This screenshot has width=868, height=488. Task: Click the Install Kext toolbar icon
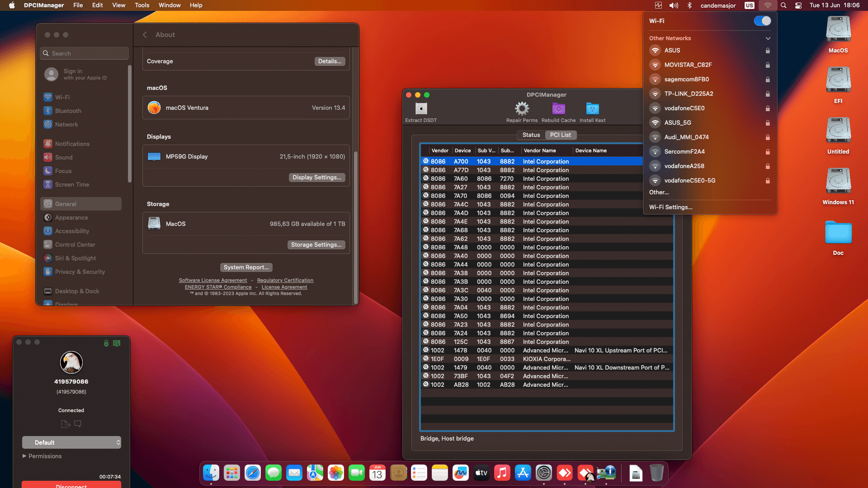(592, 108)
